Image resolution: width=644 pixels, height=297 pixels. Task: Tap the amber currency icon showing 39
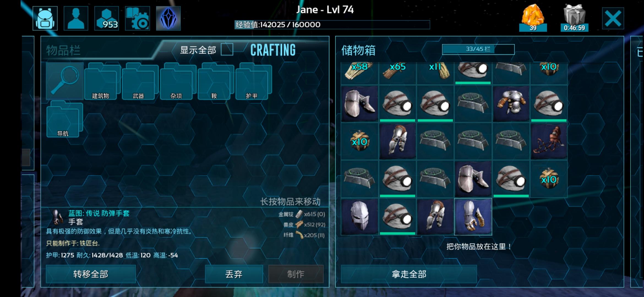pyautogui.click(x=533, y=18)
